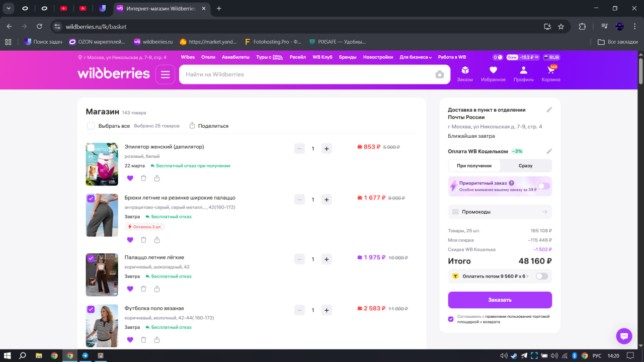Edit delivery address pencil icon

(549, 110)
